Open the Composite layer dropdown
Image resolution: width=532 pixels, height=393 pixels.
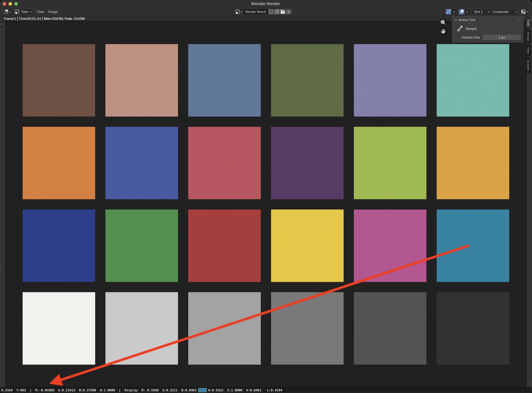(x=505, y=12)
